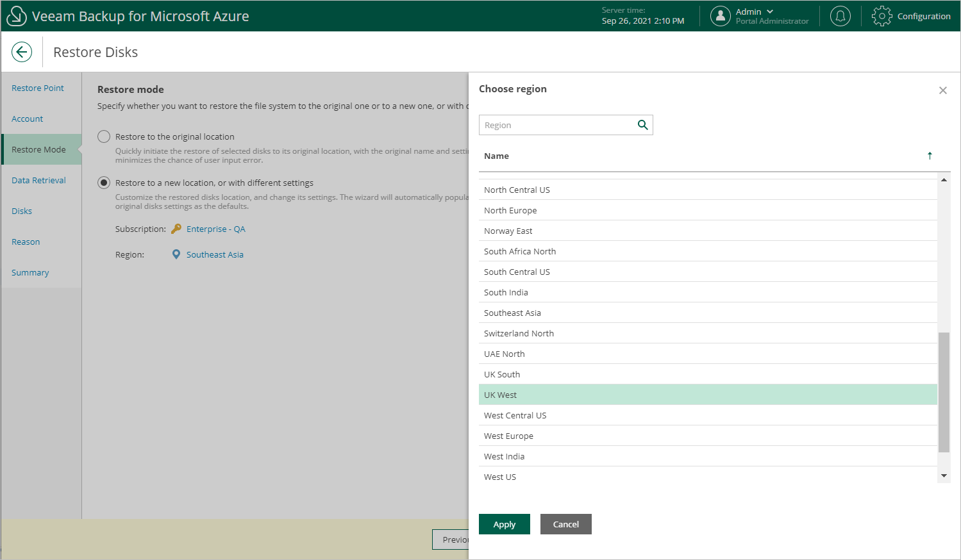Click the back arrow icon
The image size is (961, 560).
(22, 52)
